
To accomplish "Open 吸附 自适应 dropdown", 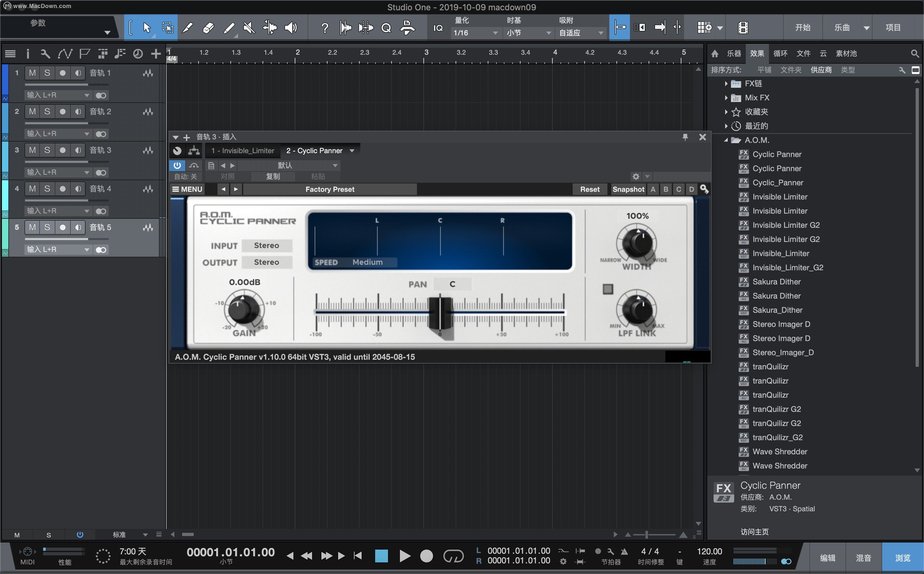I will 581,32.
